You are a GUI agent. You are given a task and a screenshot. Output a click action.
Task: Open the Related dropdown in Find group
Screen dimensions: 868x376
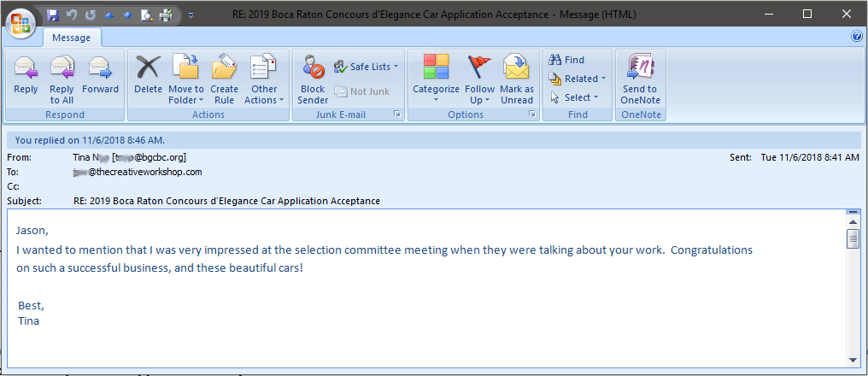pos(578,79)
